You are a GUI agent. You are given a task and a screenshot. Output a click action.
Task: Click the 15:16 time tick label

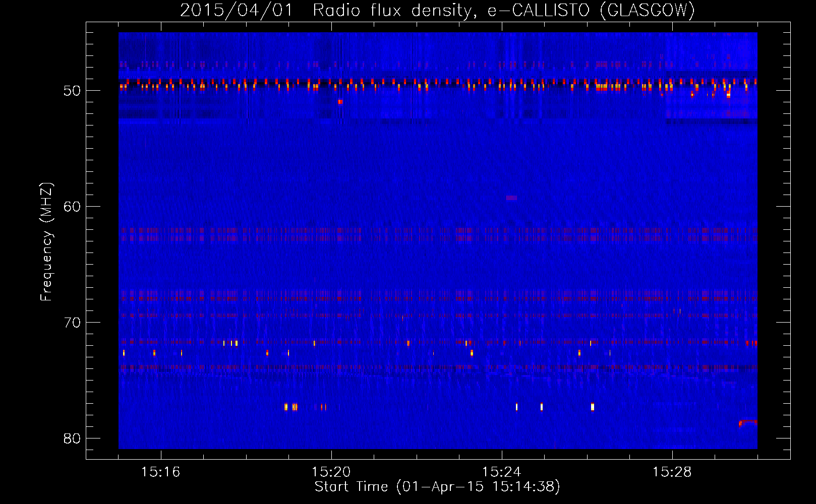pyautogui.click(x=161, y=472)
